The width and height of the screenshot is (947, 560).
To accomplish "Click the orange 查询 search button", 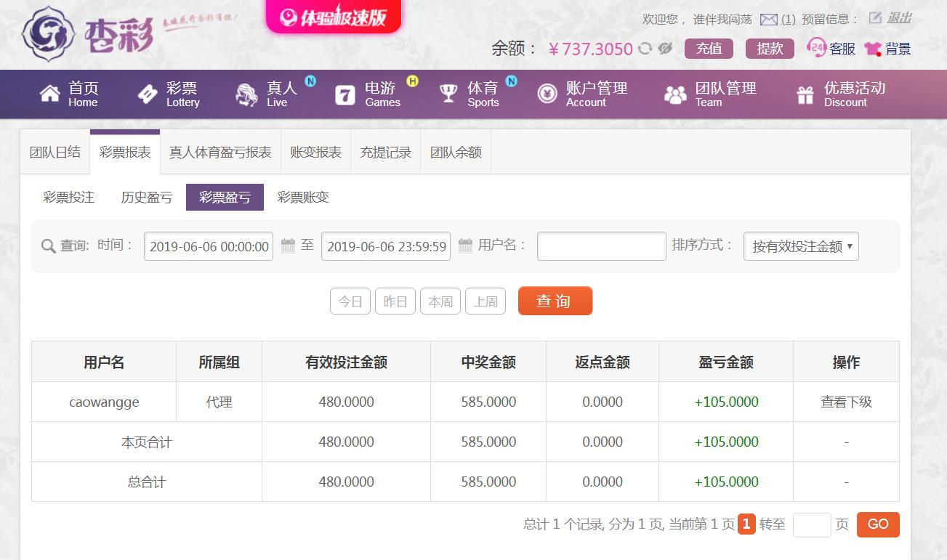I will [555, 301].
